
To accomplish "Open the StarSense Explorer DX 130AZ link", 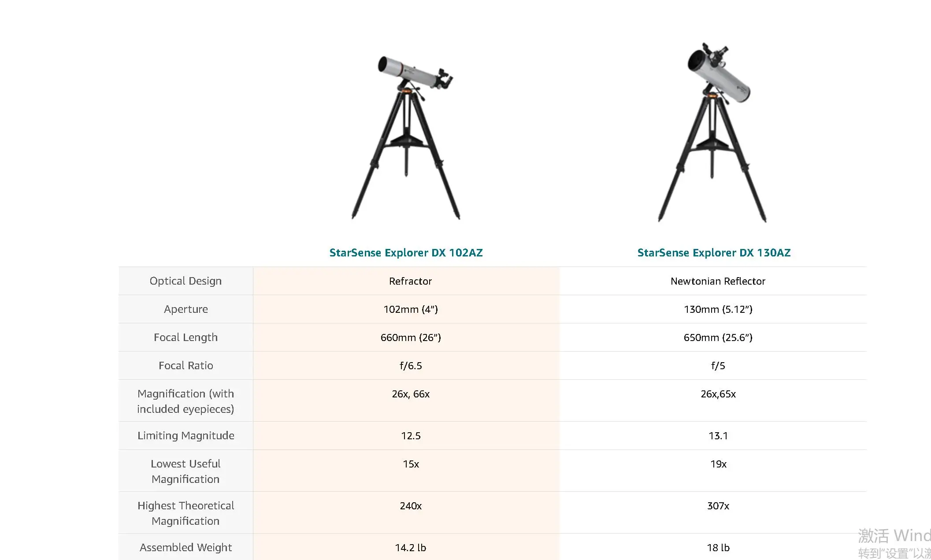I will pos(714,253).
